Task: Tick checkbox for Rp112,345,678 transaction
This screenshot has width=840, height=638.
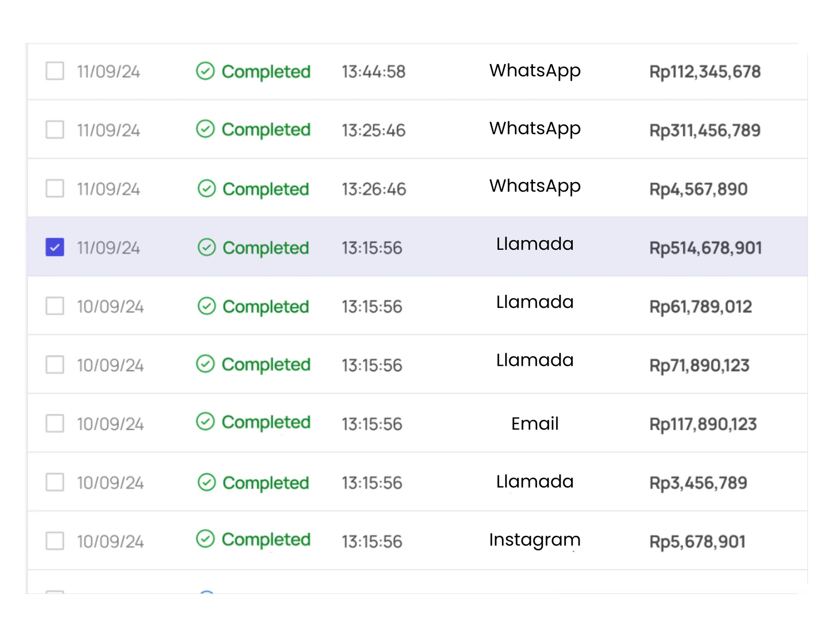Action: pos(55,71)
